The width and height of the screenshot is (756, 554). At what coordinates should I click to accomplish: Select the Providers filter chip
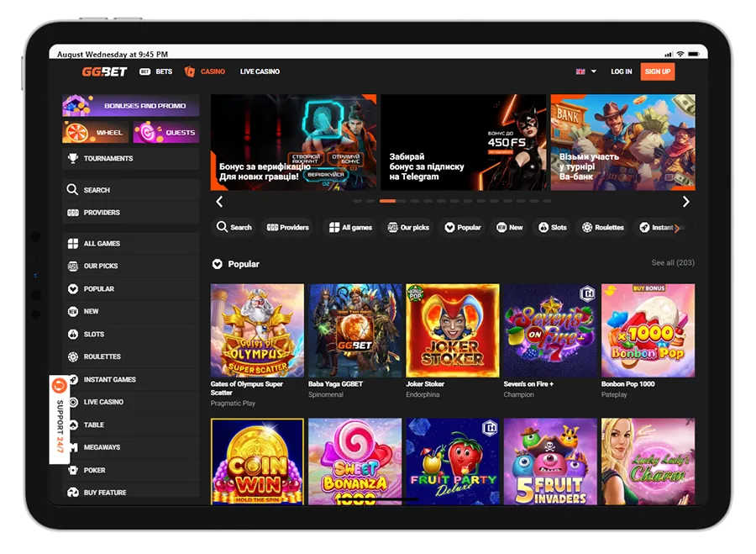(288, 227)
